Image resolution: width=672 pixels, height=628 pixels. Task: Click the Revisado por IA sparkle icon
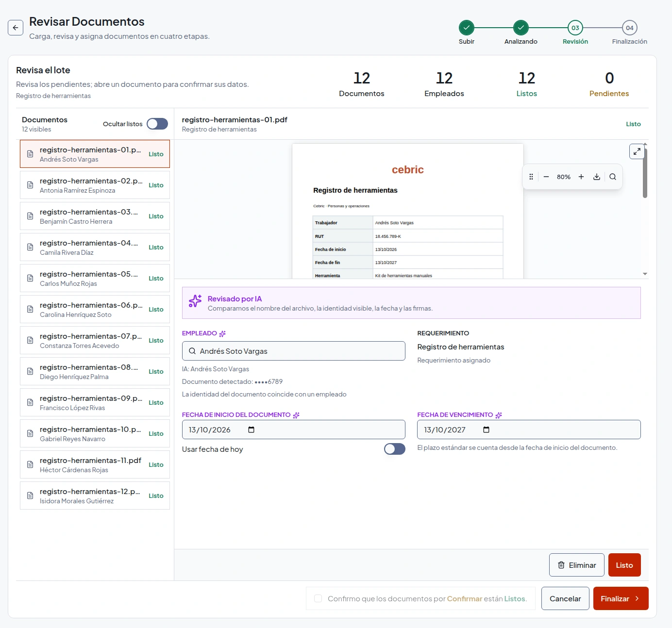195,301
